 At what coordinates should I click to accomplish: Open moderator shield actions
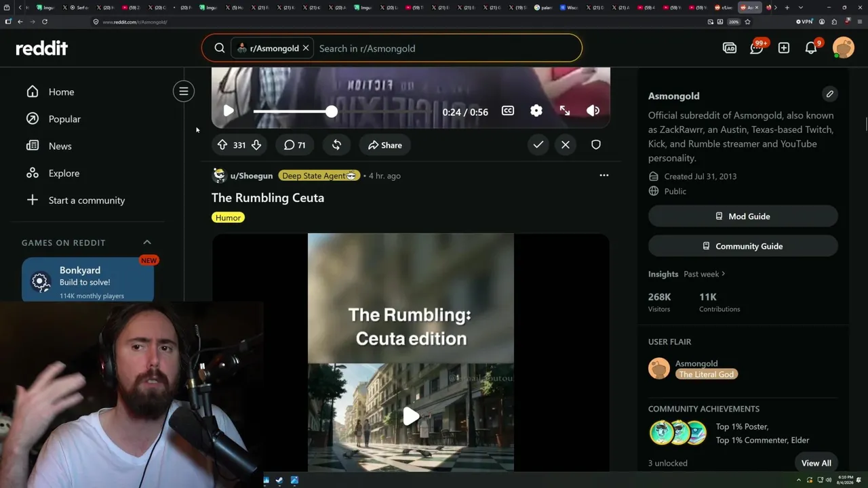(x=596, y=144)
